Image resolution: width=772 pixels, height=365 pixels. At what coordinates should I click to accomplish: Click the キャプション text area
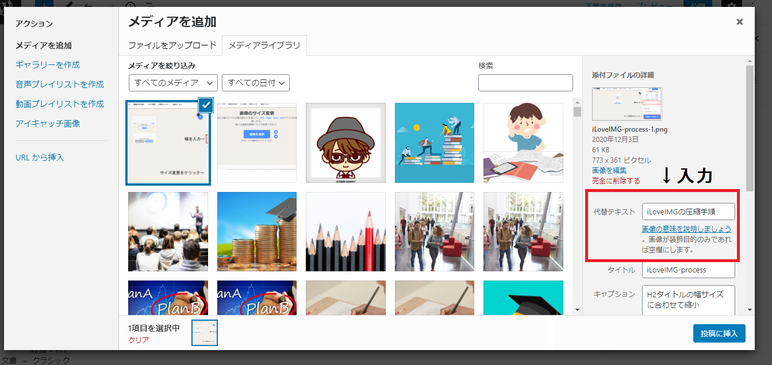688,300
